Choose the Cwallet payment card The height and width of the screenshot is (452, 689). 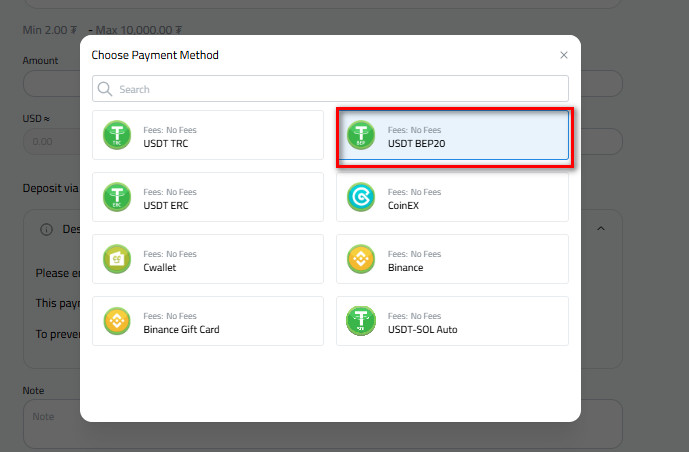208,259
